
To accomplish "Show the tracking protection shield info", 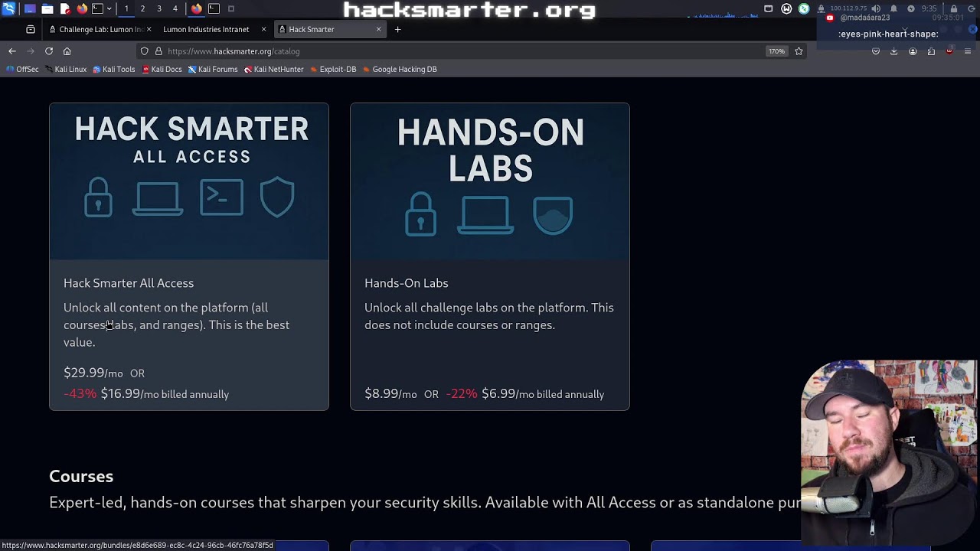I will (144, 51).
